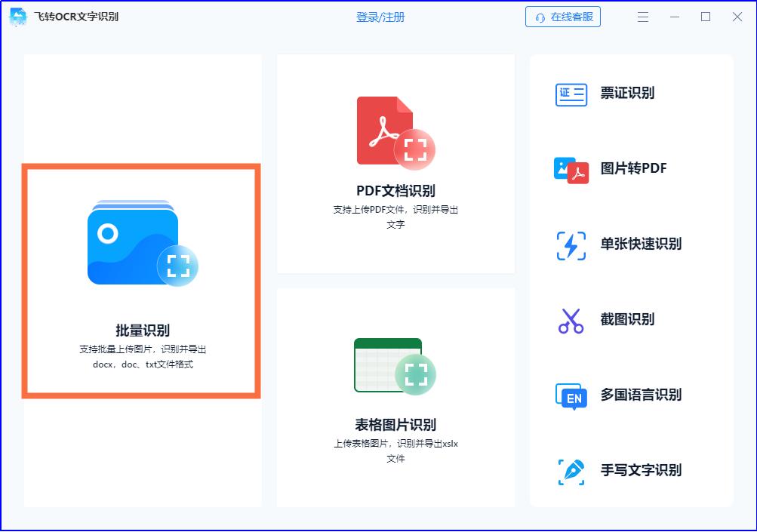Image resolution: width=757 pixels, height=532 pixels.
Task: Click the PDF文档识别 text label
Action: [395, 189]
